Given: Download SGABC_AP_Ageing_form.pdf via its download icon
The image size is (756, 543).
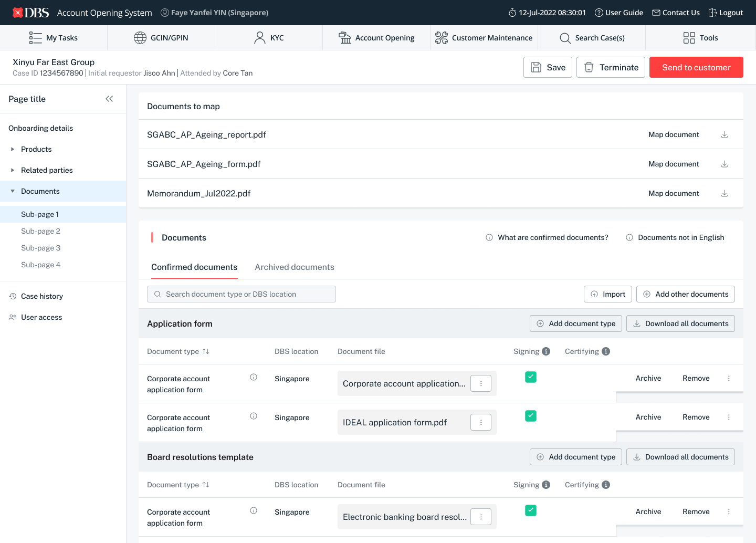Looking at the screenshot, I should point(724,164).
